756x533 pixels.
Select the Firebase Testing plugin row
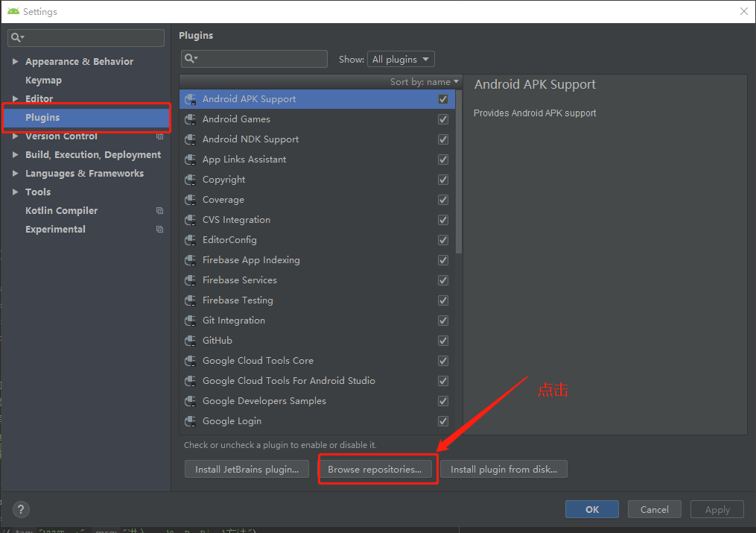tap(317, 300)
